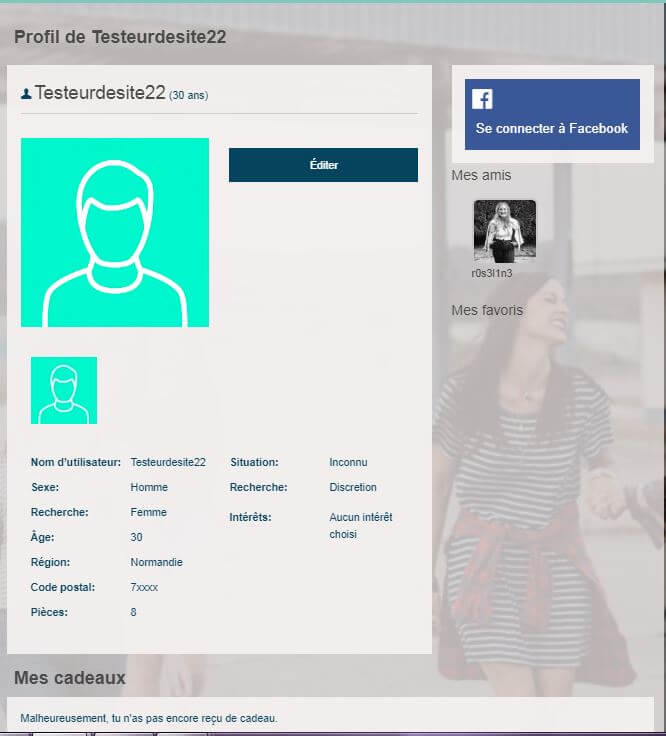
Task: Click the "Mes favoris" heading
Action: [487, 310]
